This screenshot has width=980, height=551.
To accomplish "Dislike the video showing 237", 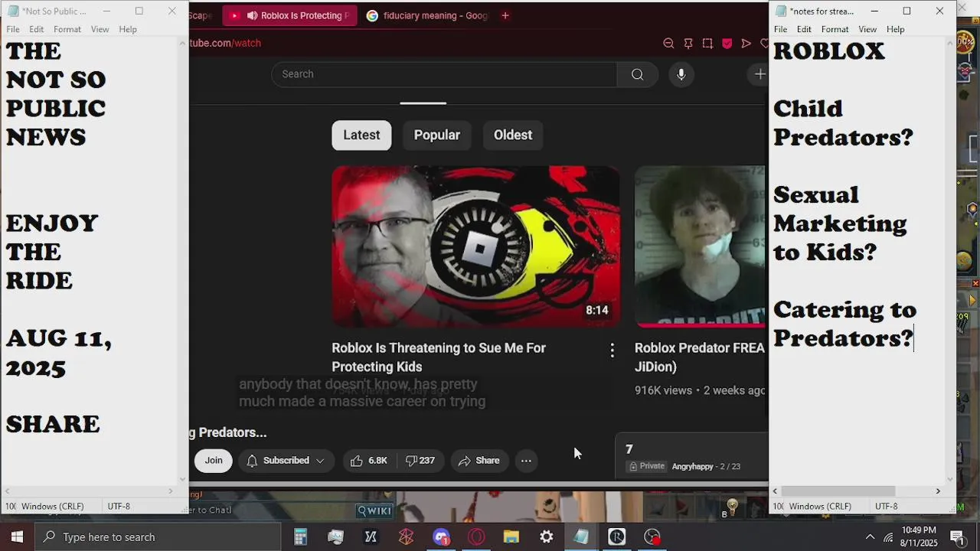I will point(420,461).
